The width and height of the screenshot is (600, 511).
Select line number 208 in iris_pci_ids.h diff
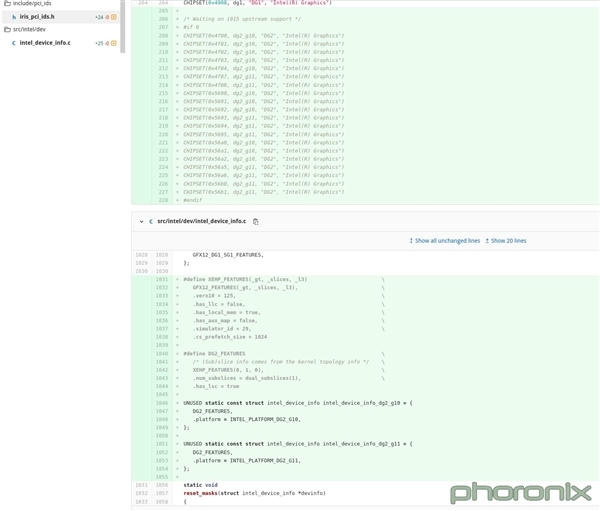163,36
